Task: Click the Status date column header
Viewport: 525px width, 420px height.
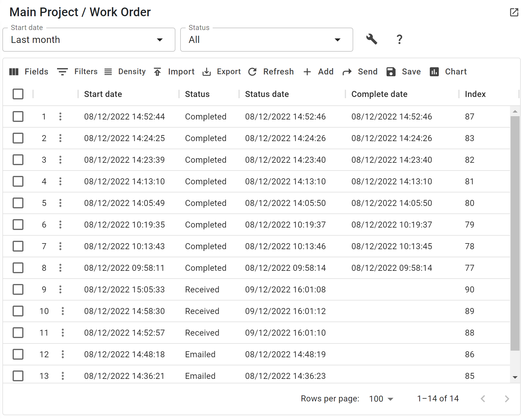Action: pyautogui.click(x=267, y=94)
